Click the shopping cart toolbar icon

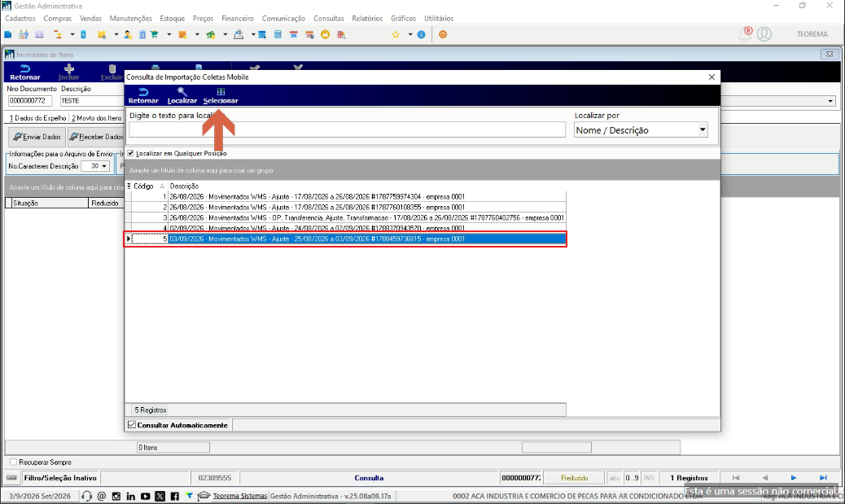click(155, 34)
